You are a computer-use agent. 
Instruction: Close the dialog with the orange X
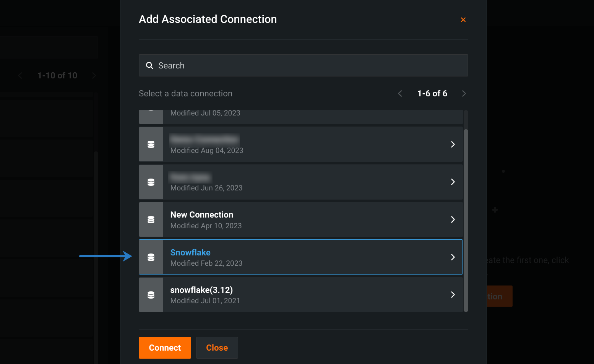pyautogui.click(x=463, y=20)
